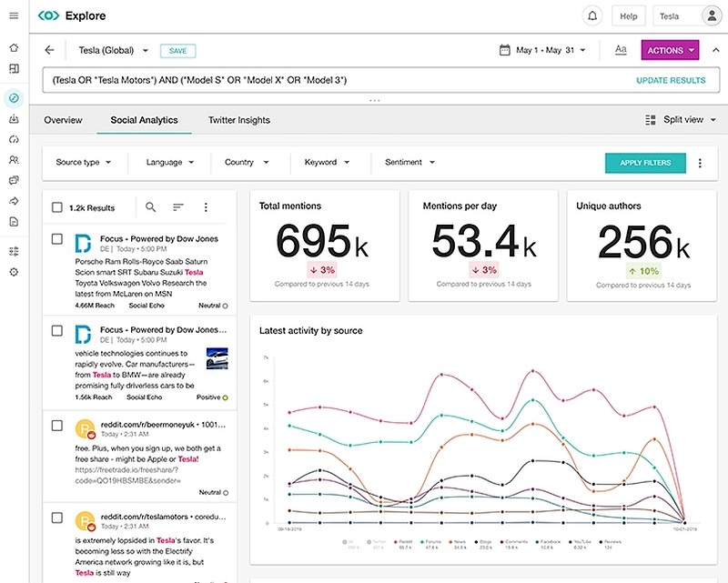This screenshot has height=583, width=728.
Task: Open the conversations chat icon in sidebar
Action: [x=14, y=180]
